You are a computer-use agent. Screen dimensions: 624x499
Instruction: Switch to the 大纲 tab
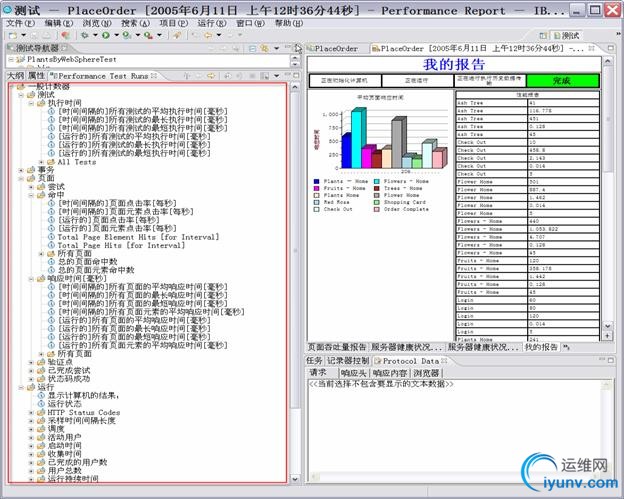[x=16, y=76]
